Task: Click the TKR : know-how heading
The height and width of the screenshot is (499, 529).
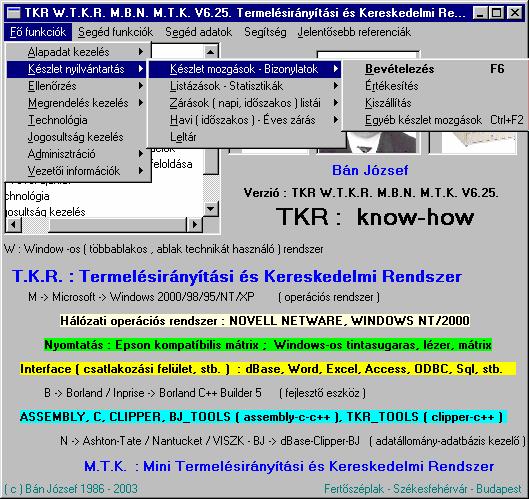Action: [375, 217]
